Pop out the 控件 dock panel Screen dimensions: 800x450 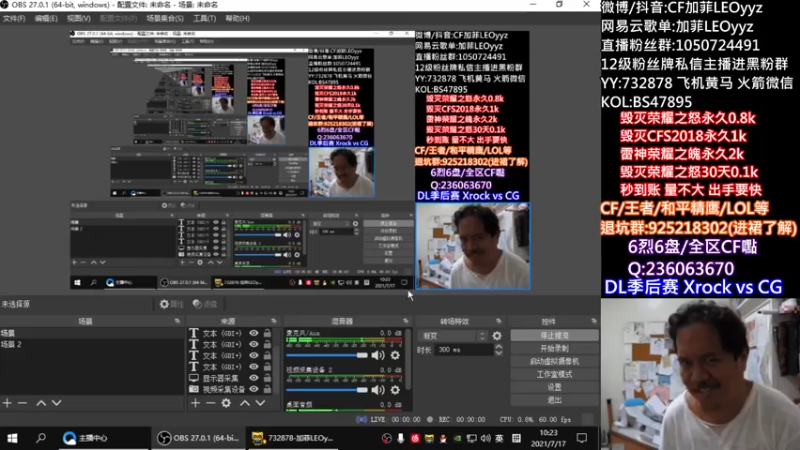pyautogui.click(x=593, y=321)
